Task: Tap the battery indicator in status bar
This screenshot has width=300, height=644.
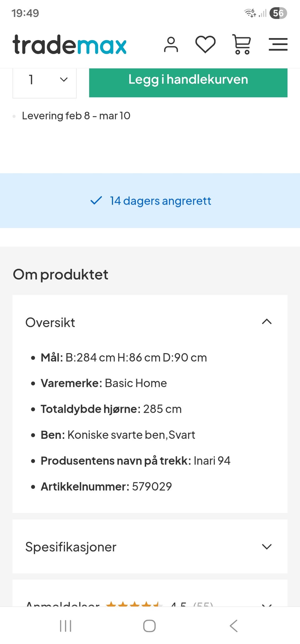Action: tap(278, 13)
